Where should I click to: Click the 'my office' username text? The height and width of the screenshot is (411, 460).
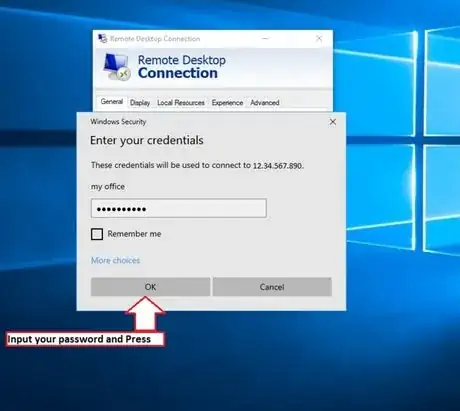pyautogui.click(x=108, y=187)
